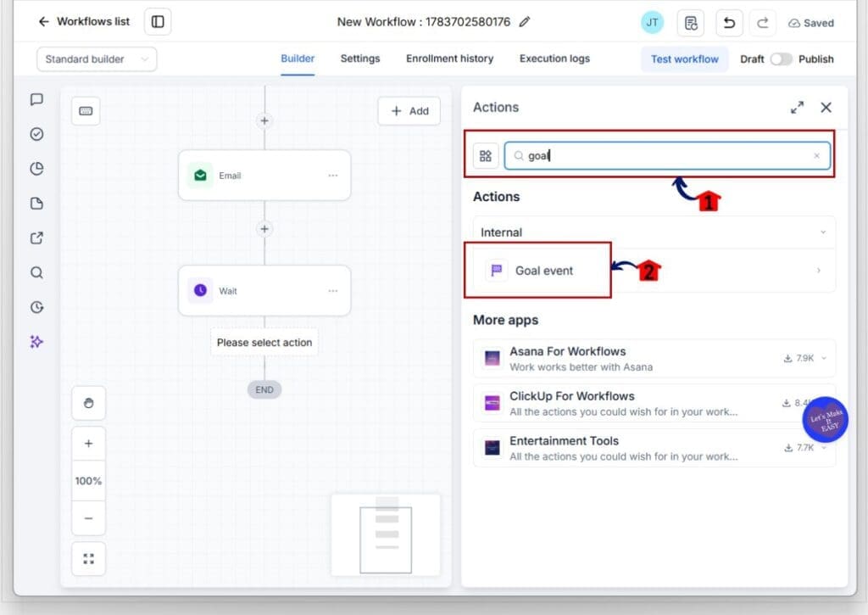This screenshot has width=868, height=615.
Task: Add a step above the Email node
Action: click(264, 120)
